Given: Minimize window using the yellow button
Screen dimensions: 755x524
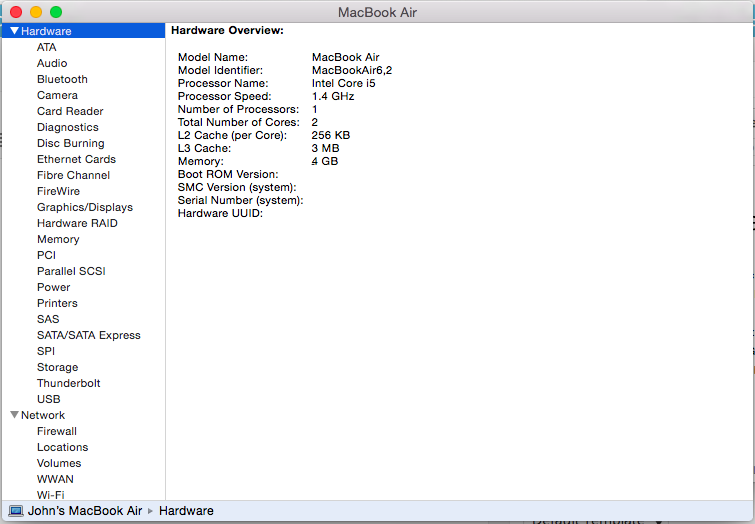Looking at the screenshot, I should pyautogui.click(x=36, y=12).
